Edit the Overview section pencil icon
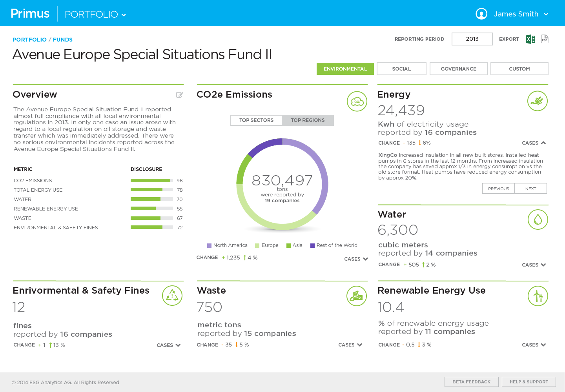This screenshot has width=565, height=392. (180, 94)
